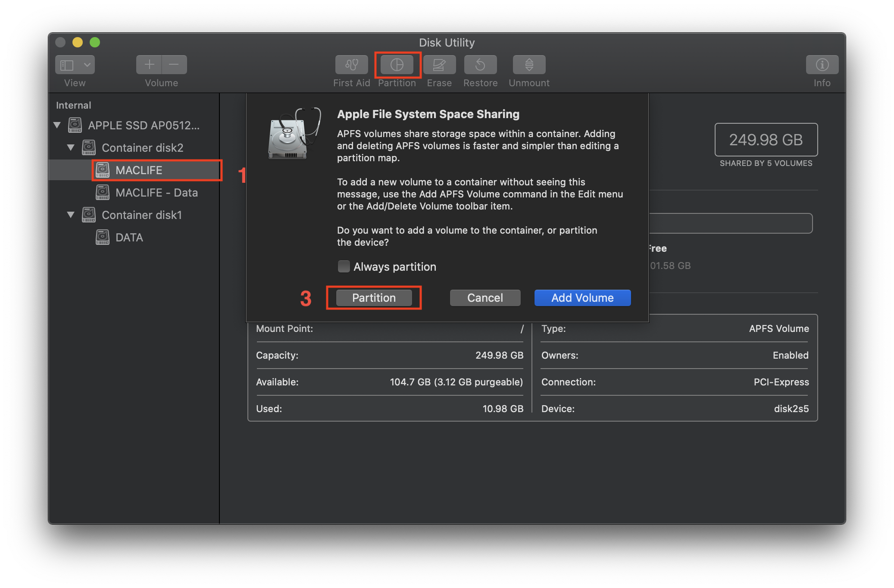894x588 pixels.
Task: Click the sidebar View icon
Action: click(67, 65)
